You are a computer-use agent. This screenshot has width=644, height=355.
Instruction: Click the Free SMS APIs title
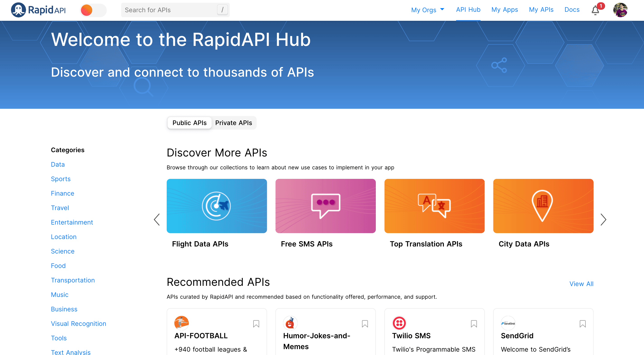pos(307,244)
